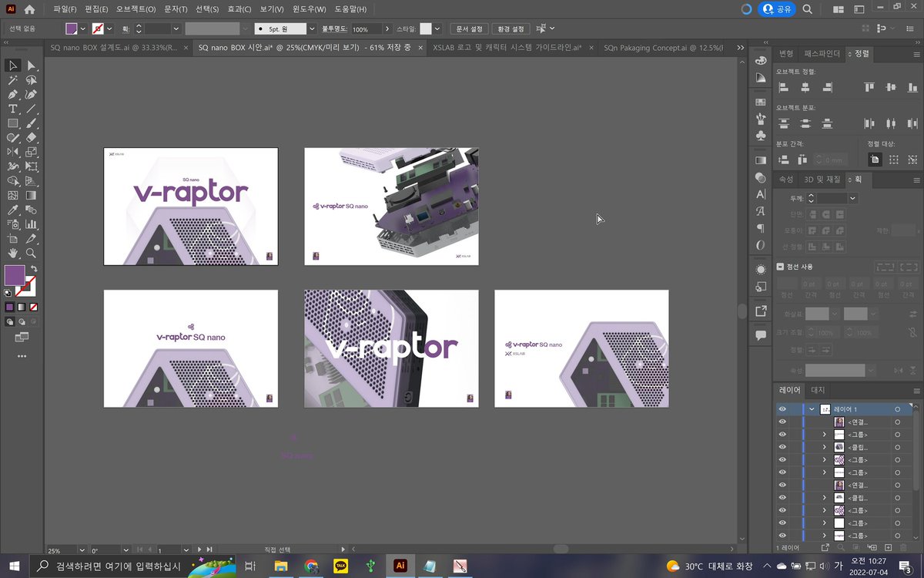924x578 pixels.
Task: Swap fill and stroke colors arrow
Action: (34, 269)
